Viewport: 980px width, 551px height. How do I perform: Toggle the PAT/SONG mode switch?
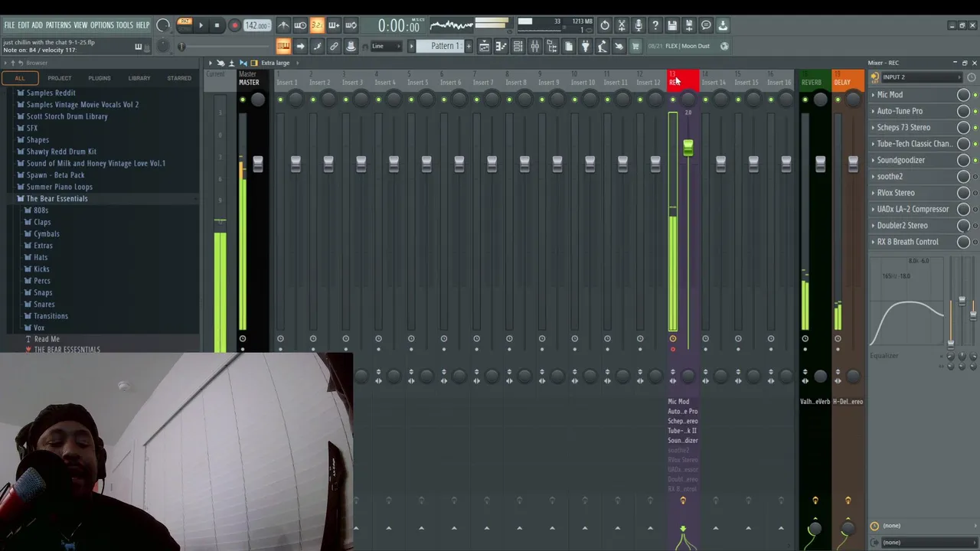tap(185, 25)
